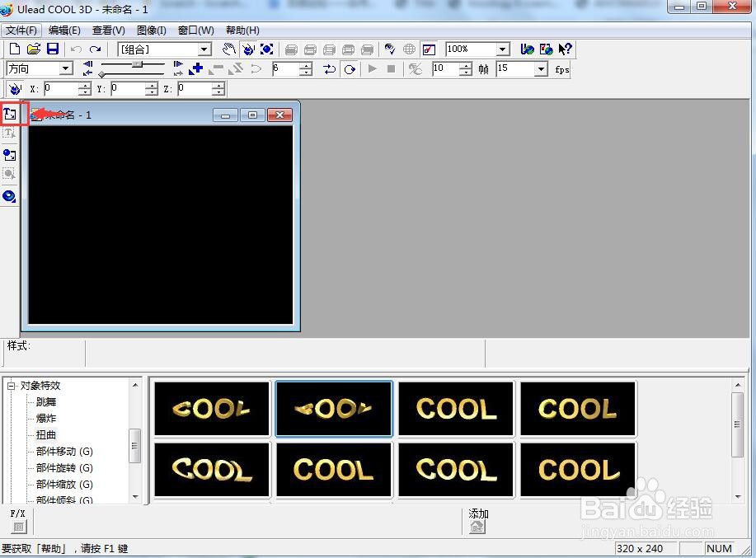Open the 编辑(E) menu

tap(64, 30)
